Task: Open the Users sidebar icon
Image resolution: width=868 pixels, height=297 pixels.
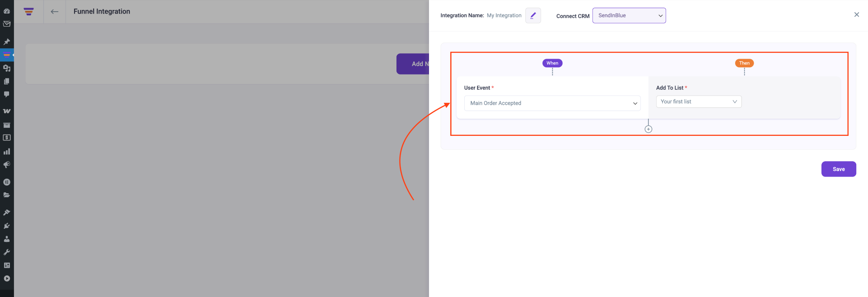Action: tap(7, 239)
